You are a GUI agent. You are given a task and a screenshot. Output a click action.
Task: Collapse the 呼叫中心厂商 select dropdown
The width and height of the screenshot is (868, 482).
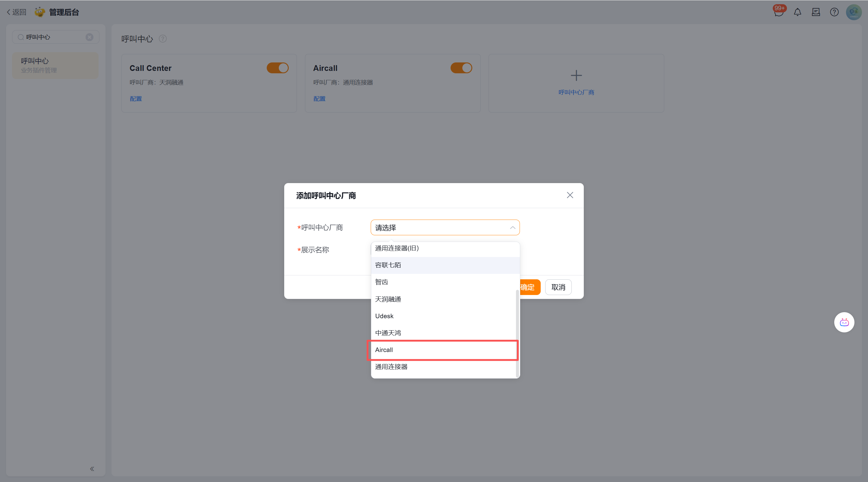[x=512, y=228]
